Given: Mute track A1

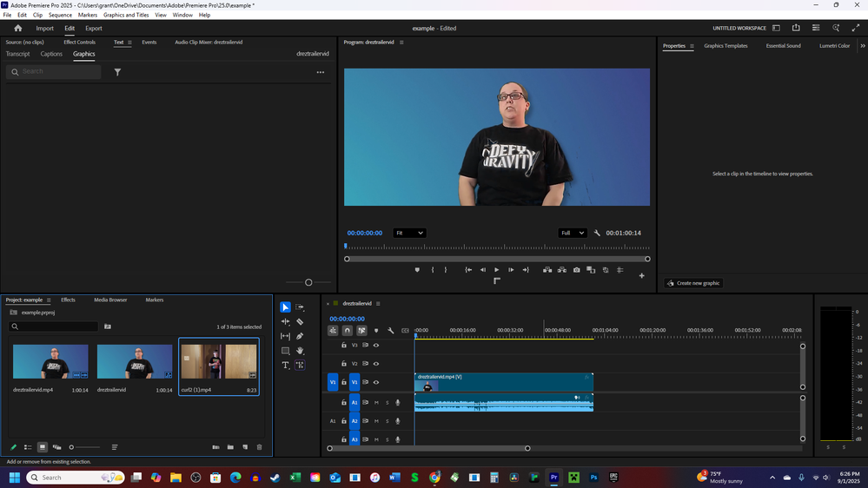Looking at the screenshot, I should [x=376, y=403].
